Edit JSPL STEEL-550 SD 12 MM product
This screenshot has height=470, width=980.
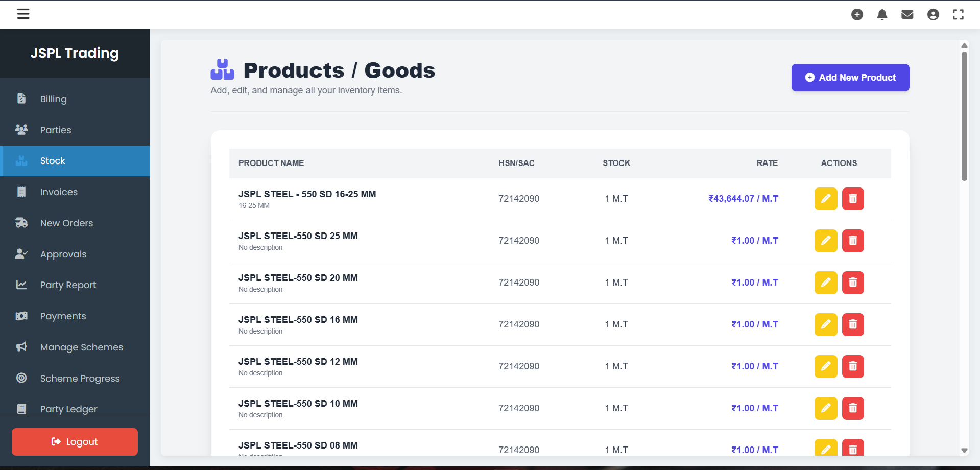825,366
